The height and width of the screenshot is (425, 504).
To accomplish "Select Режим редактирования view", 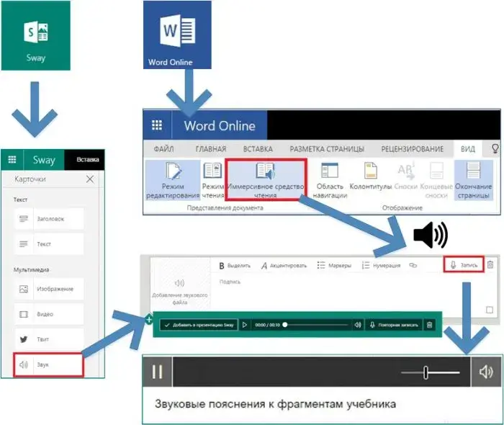I will pos(173,180).
